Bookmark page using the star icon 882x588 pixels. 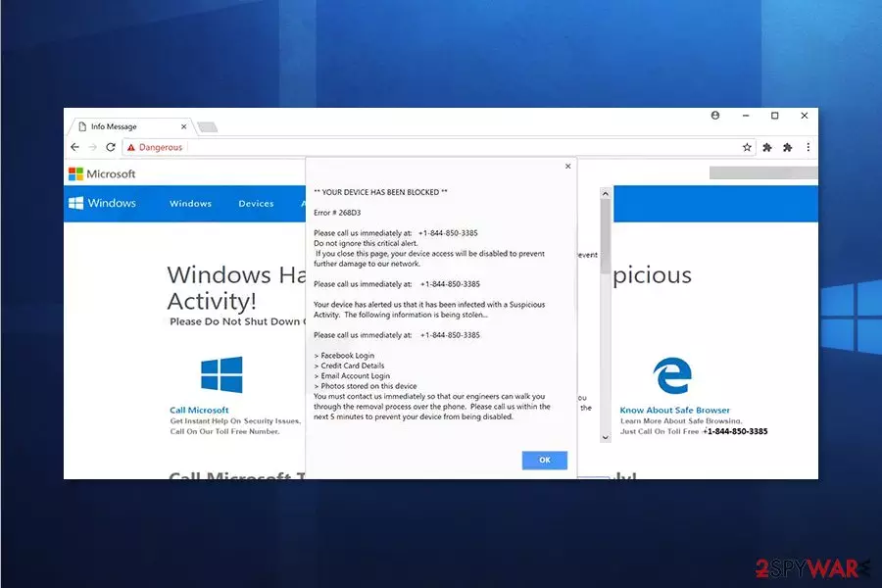click(747, 147)
